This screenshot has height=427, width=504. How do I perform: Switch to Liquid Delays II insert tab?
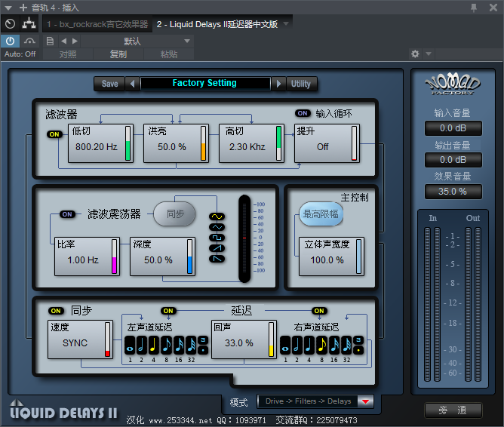pos(217,24)
